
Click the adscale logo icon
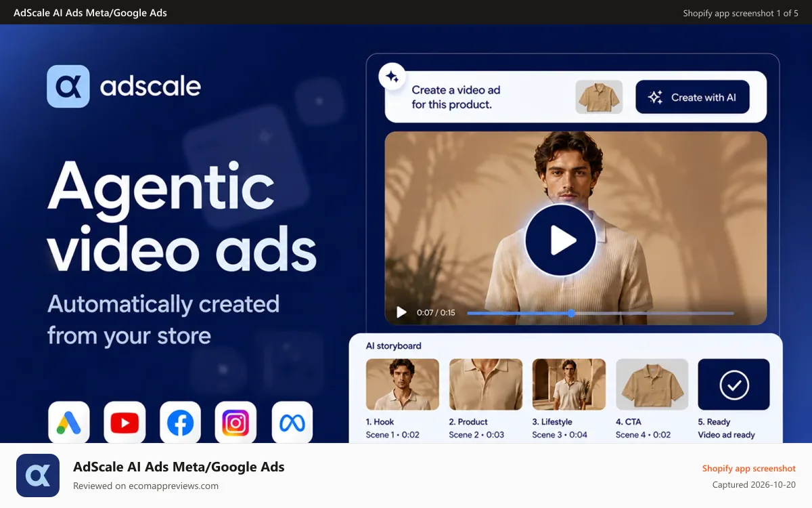(x=68, y=86)
